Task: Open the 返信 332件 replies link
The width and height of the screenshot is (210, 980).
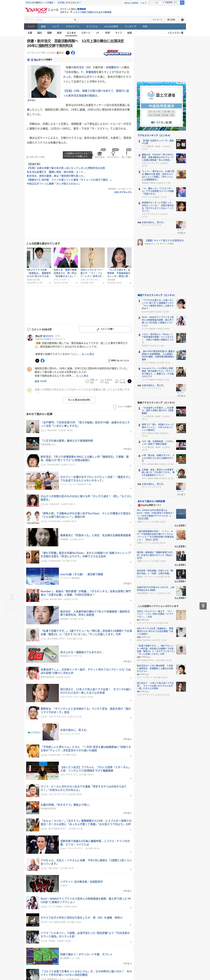Action: coord(40,381)
